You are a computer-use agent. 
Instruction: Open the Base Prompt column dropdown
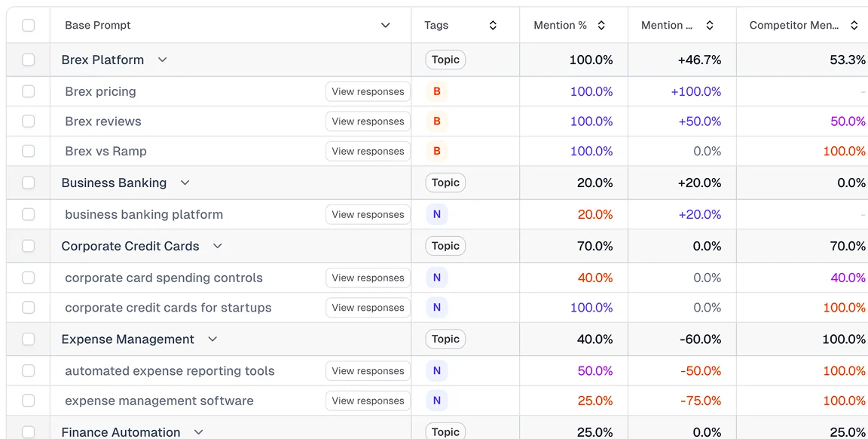[x=385, y=25]
